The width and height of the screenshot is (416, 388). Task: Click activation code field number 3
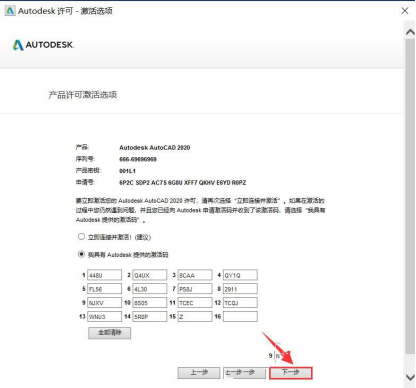[195, 275]
